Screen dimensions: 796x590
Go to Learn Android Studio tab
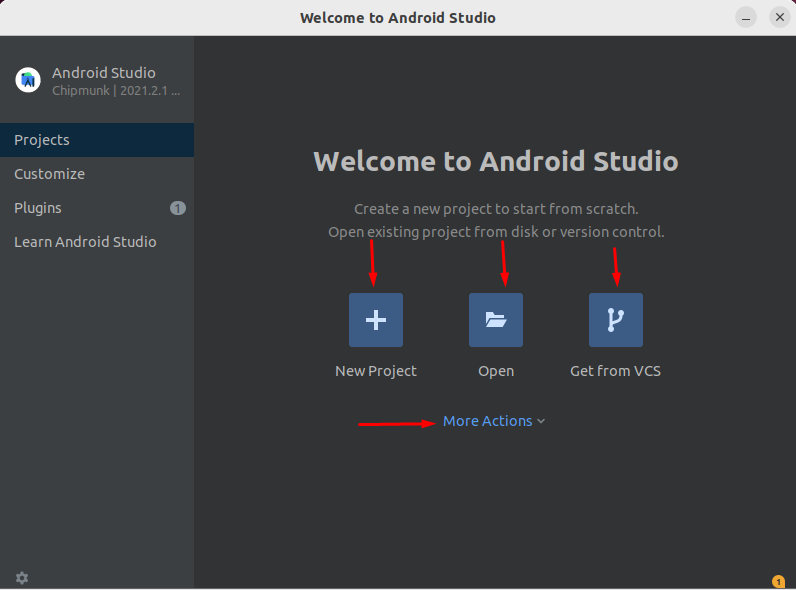click(x=97, y=242)
